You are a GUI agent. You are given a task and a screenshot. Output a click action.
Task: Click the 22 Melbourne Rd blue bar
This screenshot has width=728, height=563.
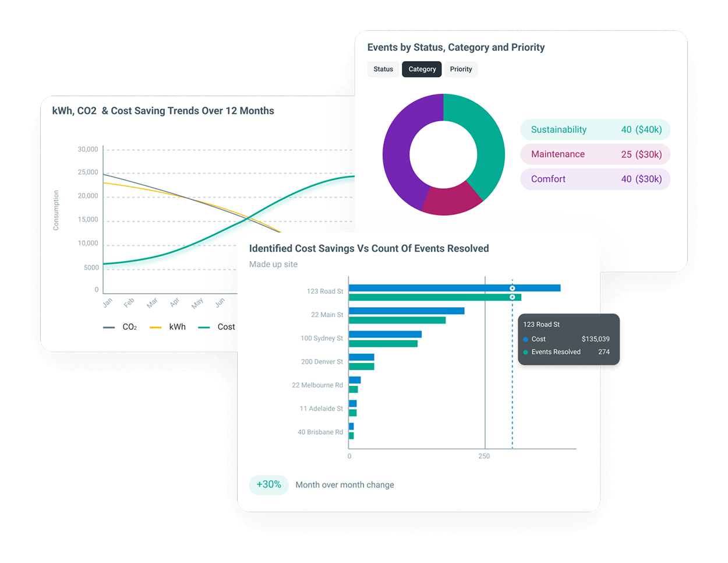355,380
